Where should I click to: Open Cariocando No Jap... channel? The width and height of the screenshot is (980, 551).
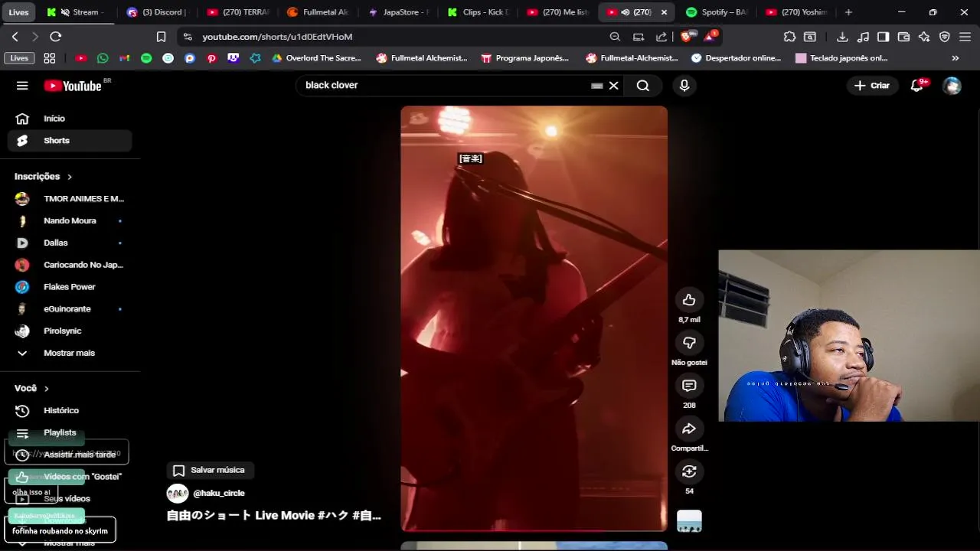pos(70,265)
